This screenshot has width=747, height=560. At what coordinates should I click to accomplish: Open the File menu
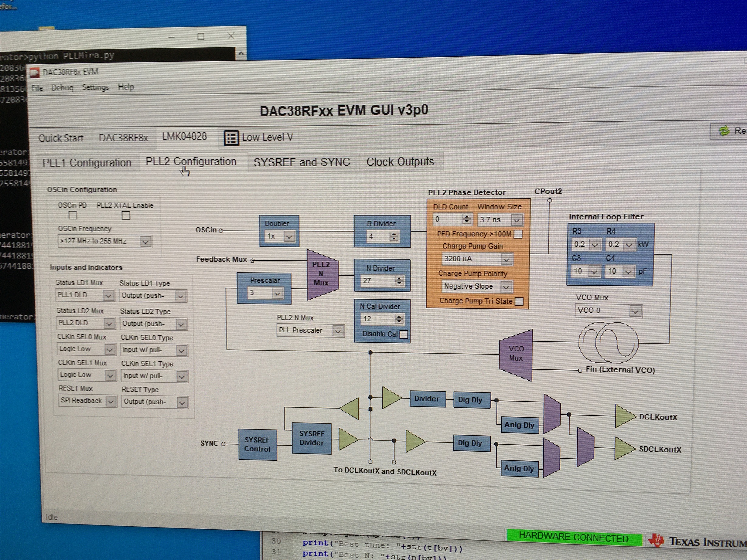click(x=37, y=88)
